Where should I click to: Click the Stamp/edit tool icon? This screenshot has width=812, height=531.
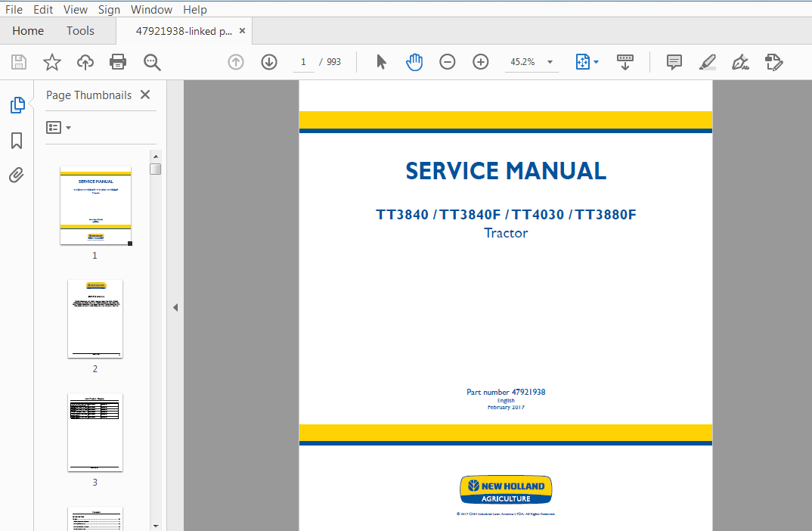[773, 62]
